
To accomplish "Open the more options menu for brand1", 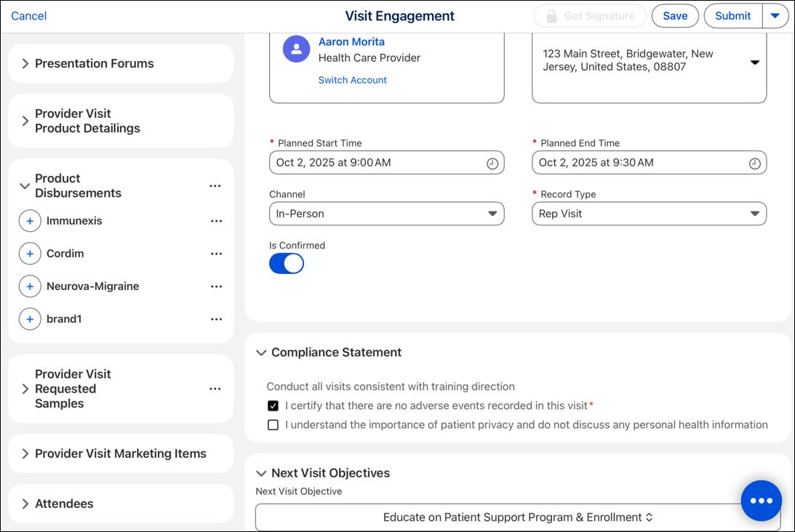I will coord(216,319).
